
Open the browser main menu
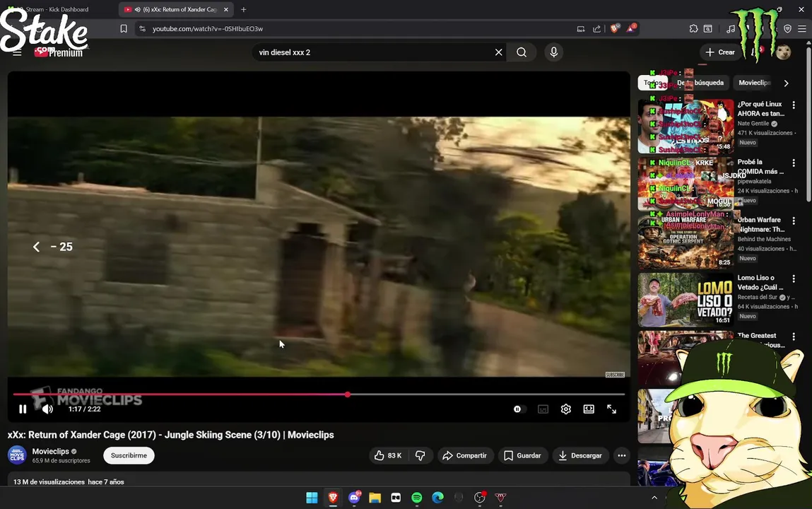[801, 29]
